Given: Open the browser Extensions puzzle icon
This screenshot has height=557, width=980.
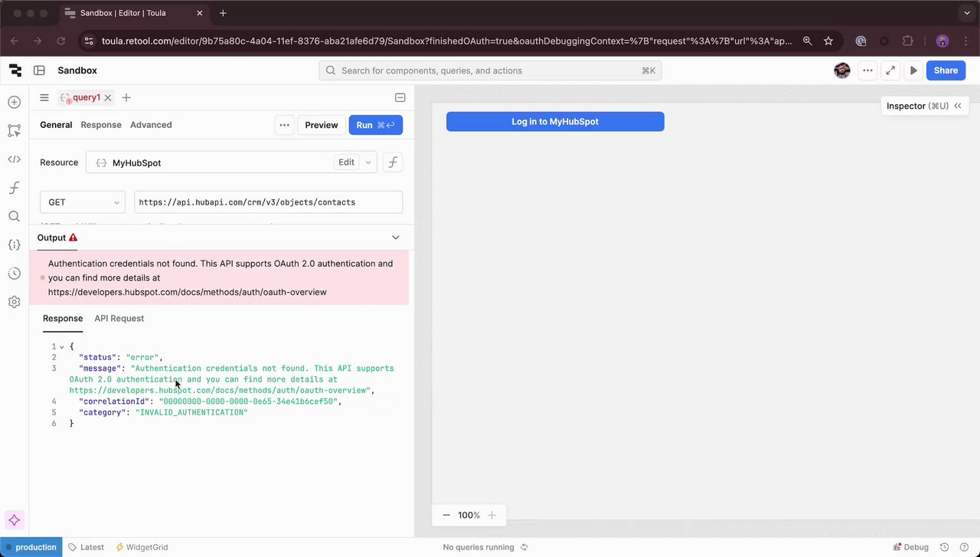Looking at the screenshot, I should (908, 41).
